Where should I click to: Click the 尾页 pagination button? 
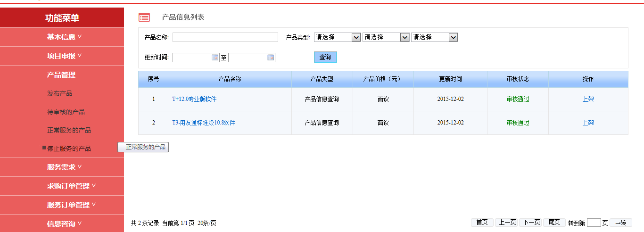[554, 223]
